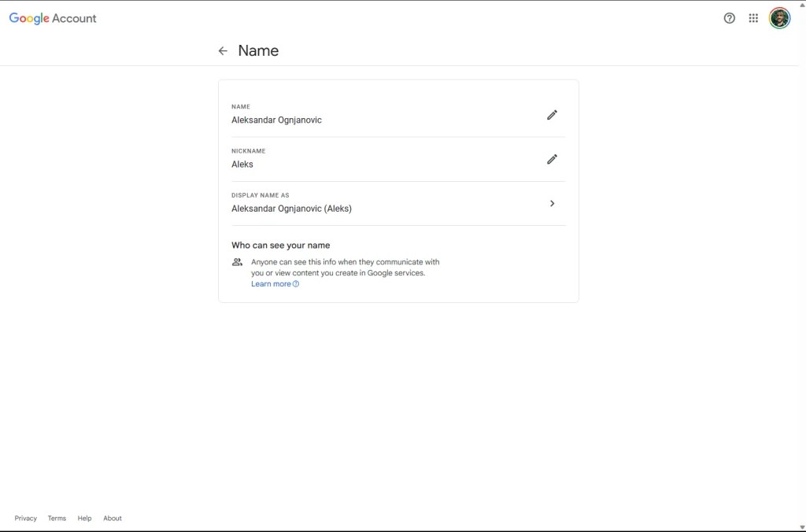Click the scroll-down arrow on the scrollbar
This screenshot has width=806, height=532.
pyautogui.click(x=802, y=527)
